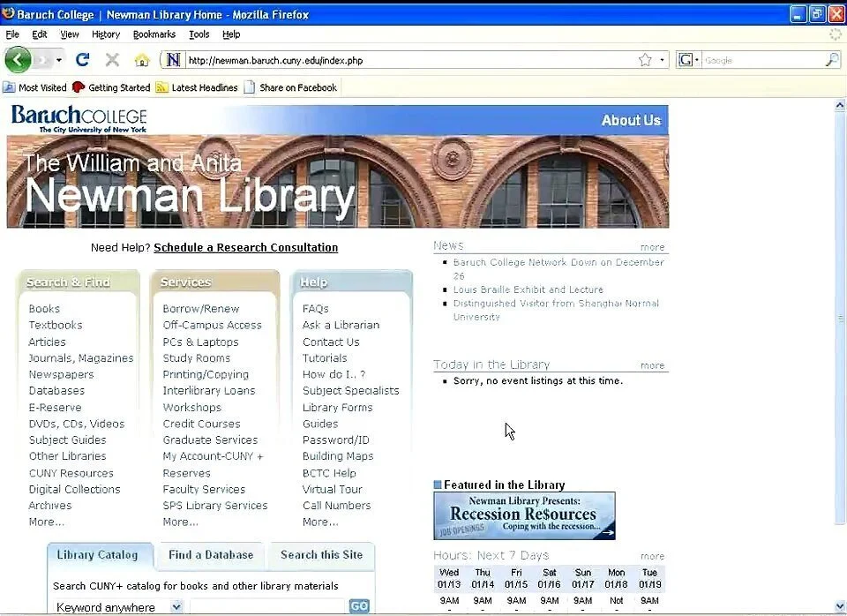The width and height of the screenshot is (847, 616).
Task: Switch to the Find a Database tab
Action: [210, 555]
